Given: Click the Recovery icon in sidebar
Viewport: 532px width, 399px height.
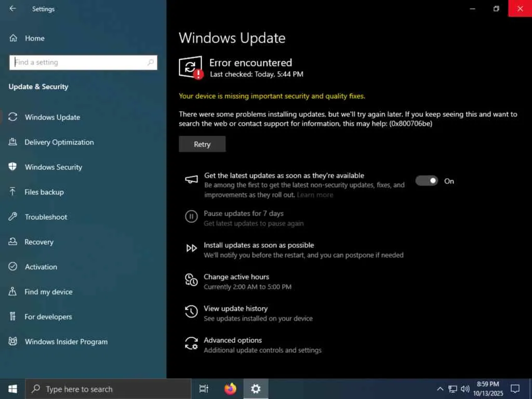Looking at the screenshot, I should (x=12, y=241).
